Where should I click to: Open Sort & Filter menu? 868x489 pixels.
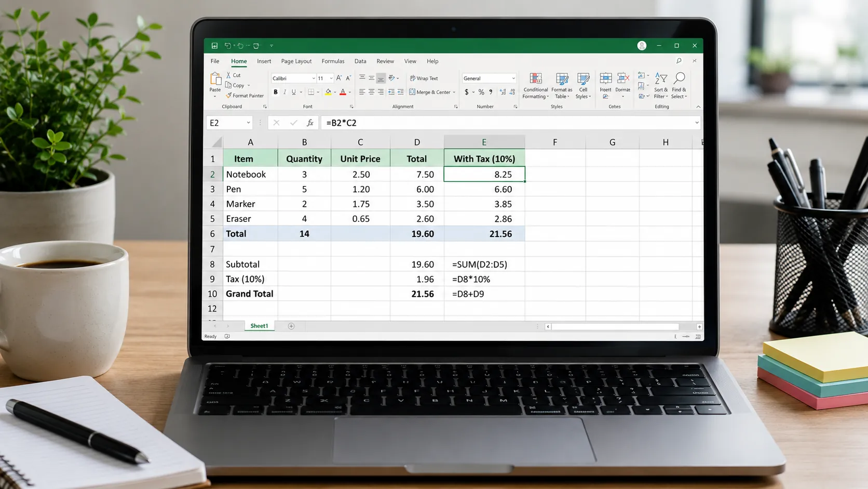pos(660,86)
